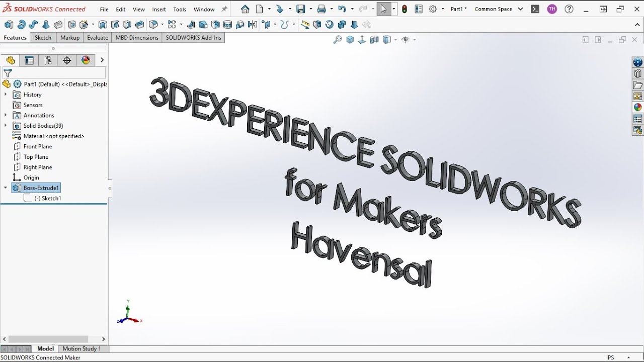This screenshot has width=644, height=362.
Task: Switch to ConfigurationManager tab
Action: coord(48,60)
